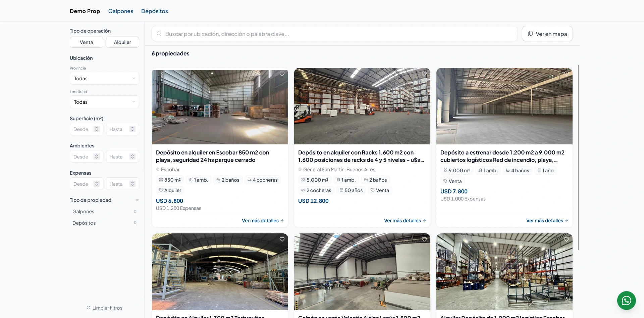Image resolution: width=644 pixels, height=318 pixels.
Task: Click the listing scrollbar
Action: point(578,157)
